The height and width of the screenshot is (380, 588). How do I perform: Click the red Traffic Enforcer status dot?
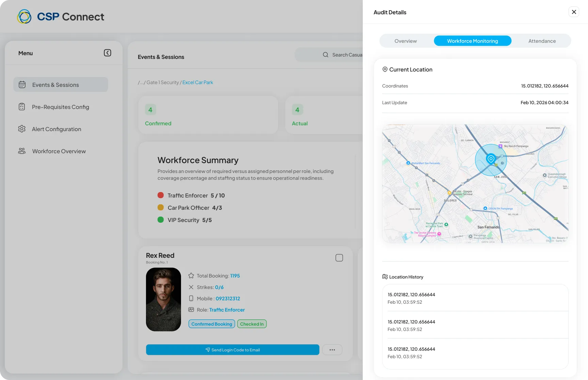161,195
